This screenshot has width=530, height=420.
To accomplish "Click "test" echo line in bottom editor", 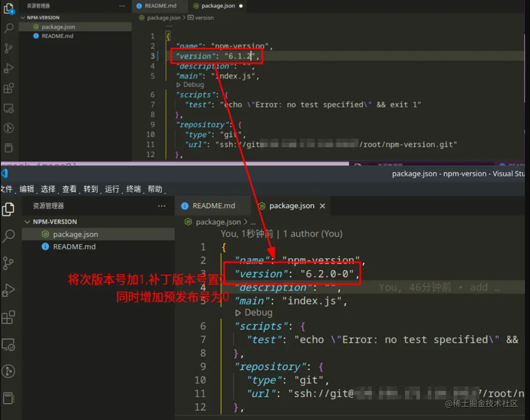I will point(382,340).
